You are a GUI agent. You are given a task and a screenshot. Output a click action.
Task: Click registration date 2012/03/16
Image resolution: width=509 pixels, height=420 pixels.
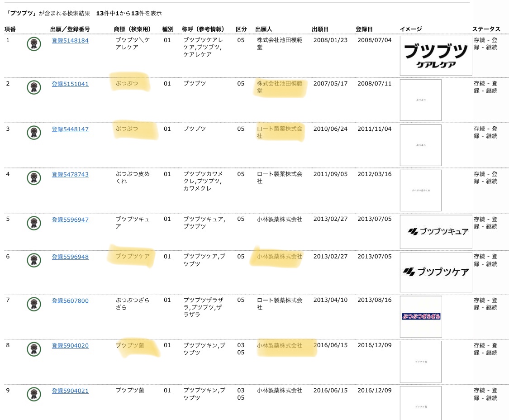[375, 174]
